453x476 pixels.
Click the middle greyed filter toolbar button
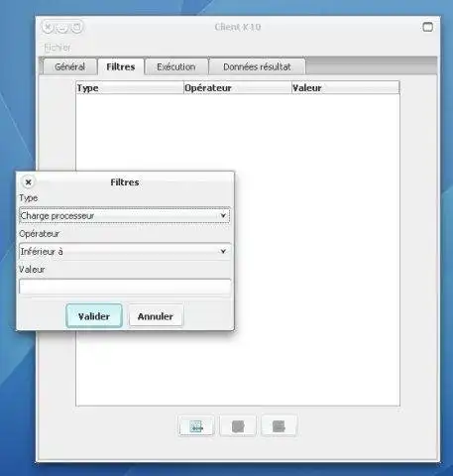click(238, 426)
